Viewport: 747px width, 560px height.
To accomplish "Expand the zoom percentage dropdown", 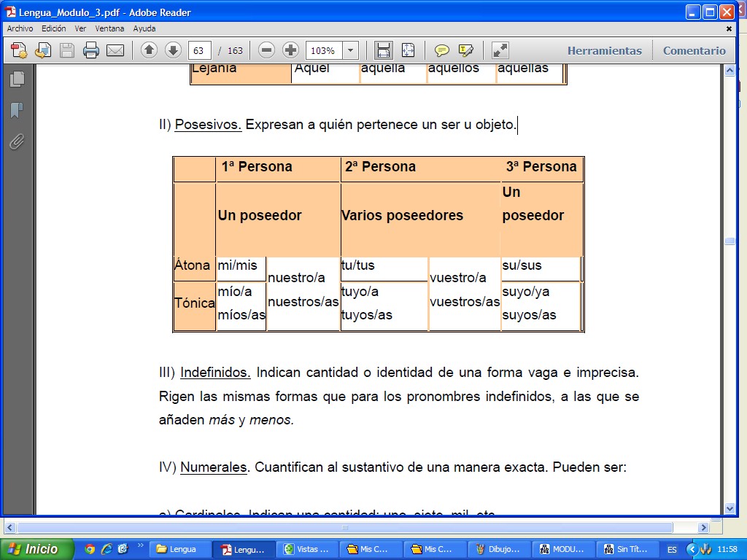I will 351,50.
